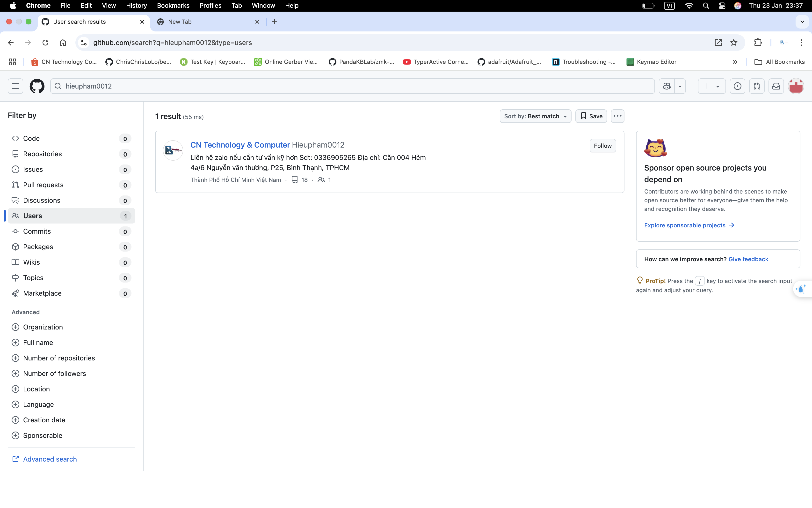This screenshot has width=812, height=508.
Task: Switch to the New Tab tab
Action: coord(208,22)
